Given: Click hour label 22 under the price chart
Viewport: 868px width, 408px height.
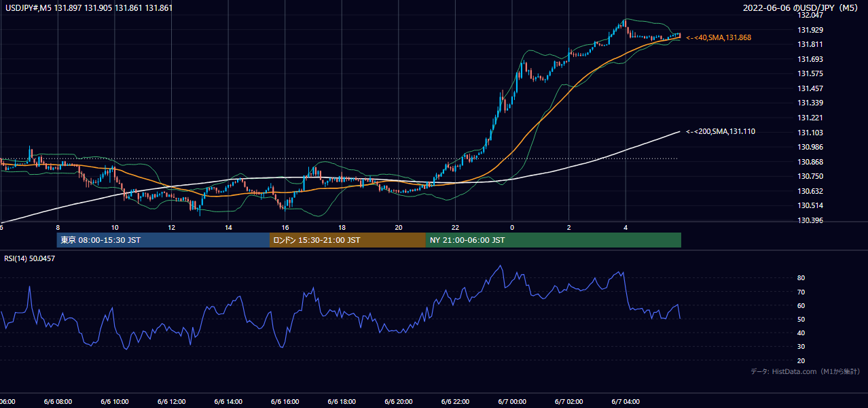Looking at the screenshot, I should [x=455, y=228].
